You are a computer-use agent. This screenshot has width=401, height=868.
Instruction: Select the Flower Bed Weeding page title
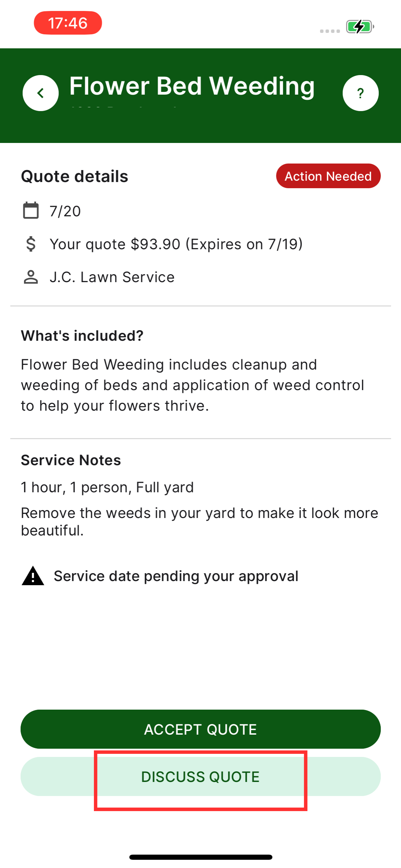(x=192, y=86)
